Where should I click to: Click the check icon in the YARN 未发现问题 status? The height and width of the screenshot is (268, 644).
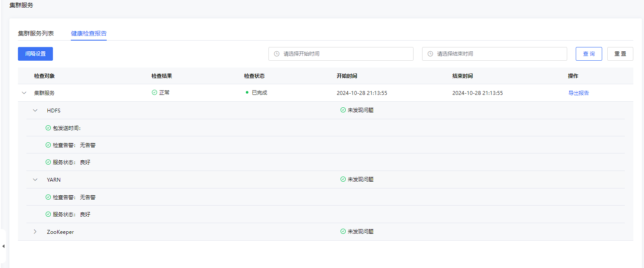[343, 179]
